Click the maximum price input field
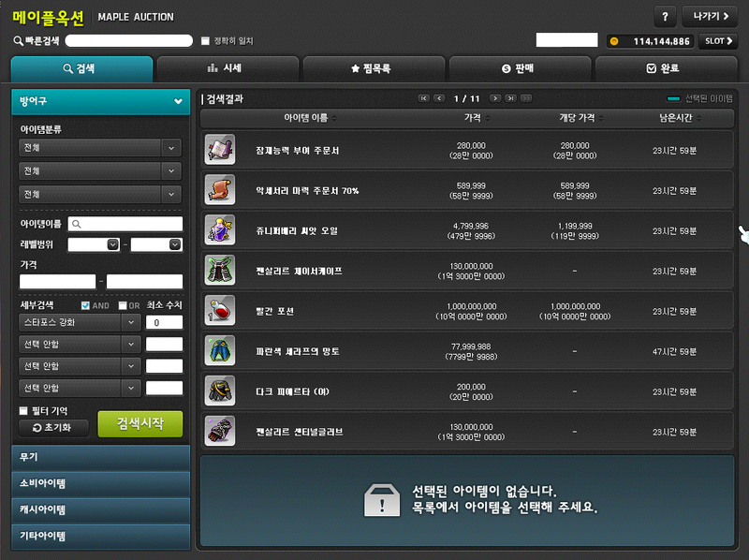Screen dimensions: 749x560 point(144,282)
